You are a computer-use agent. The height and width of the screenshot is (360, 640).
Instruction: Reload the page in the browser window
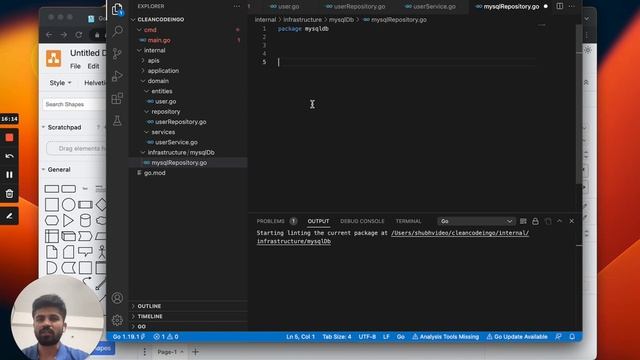(x=78, y=35)
